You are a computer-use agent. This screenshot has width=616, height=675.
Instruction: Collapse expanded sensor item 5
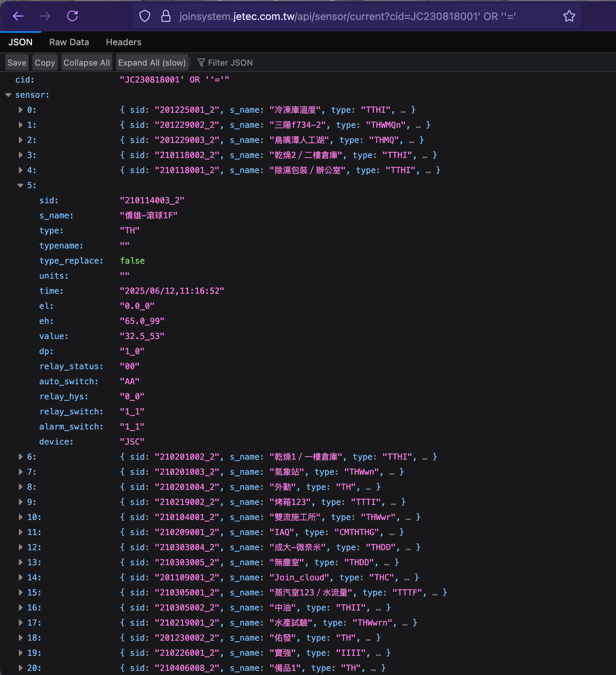coord(21,185)
